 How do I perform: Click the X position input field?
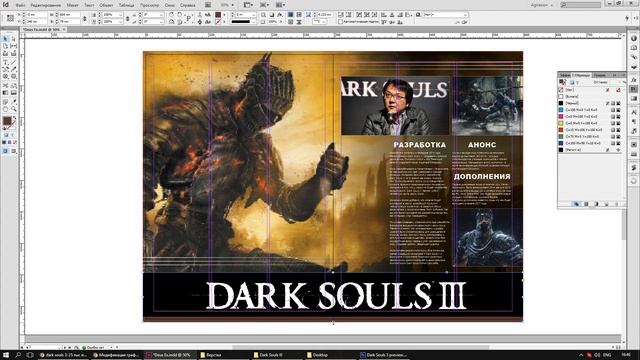[x=36, y=14]
